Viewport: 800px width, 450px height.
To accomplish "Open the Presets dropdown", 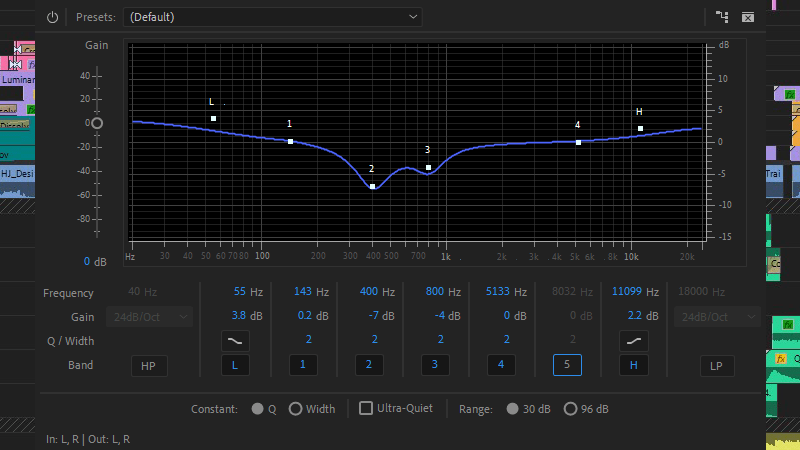I will pyautogui.click(x=272, y=17).
